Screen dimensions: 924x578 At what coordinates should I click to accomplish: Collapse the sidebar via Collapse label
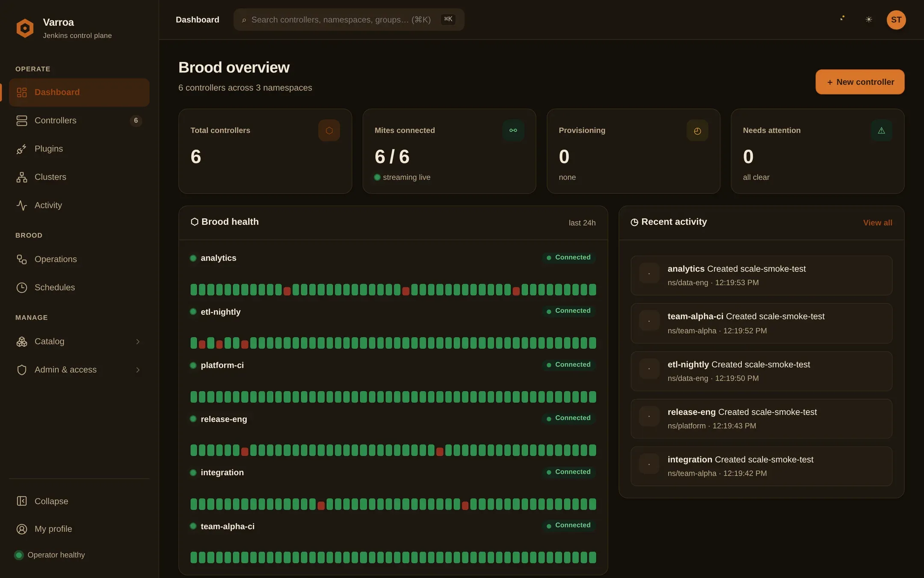[51, 501]
